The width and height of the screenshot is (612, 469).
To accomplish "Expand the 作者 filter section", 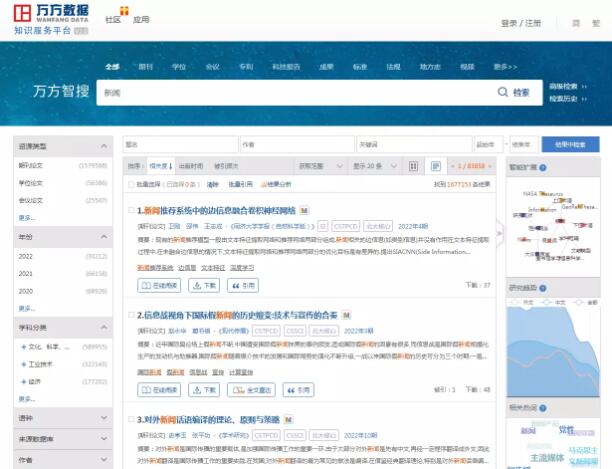I will click(104, 460).
